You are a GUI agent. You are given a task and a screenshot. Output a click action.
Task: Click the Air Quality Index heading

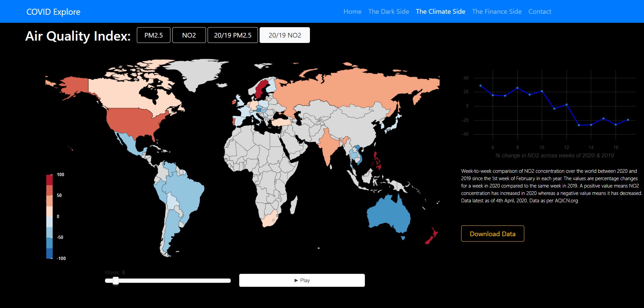[78, 36]
